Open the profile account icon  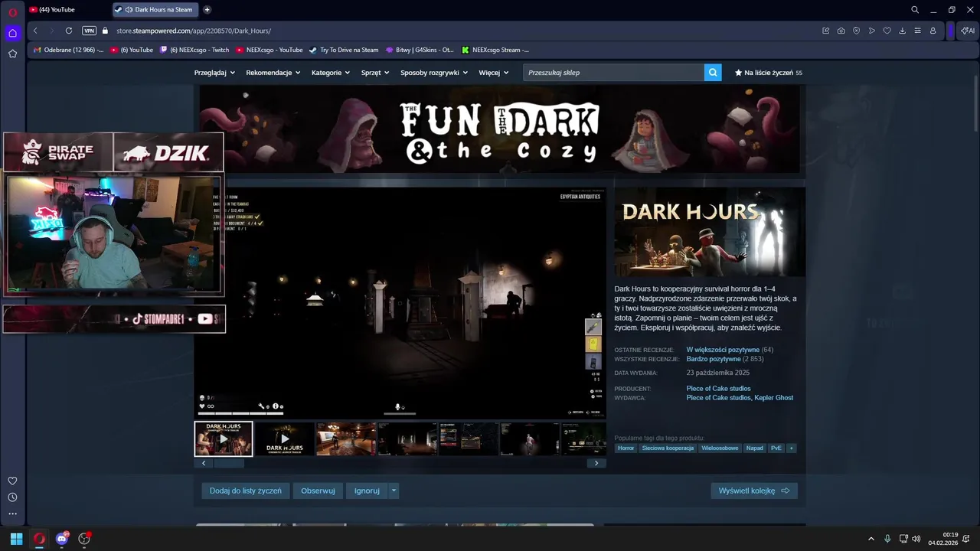(933, 31)
